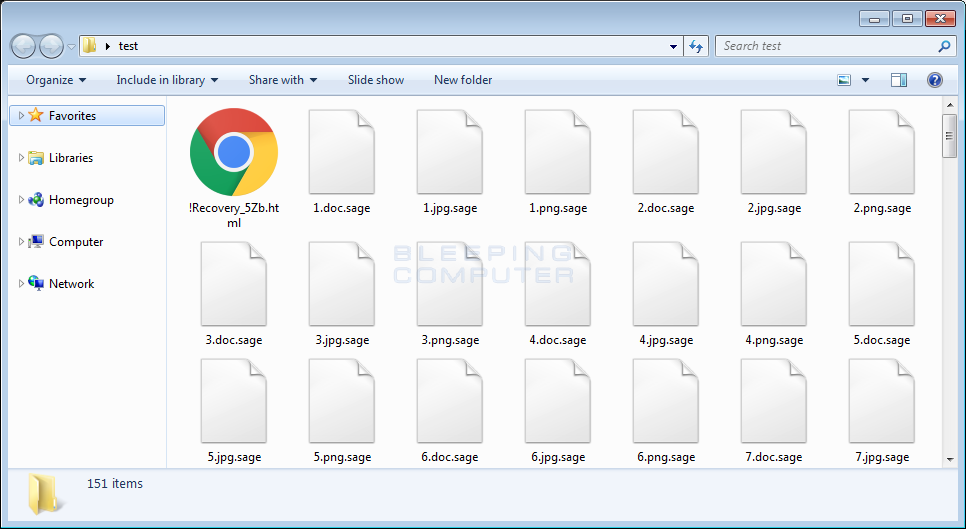
Task: Select the 3.png.sage file icon
Action: 450,284
